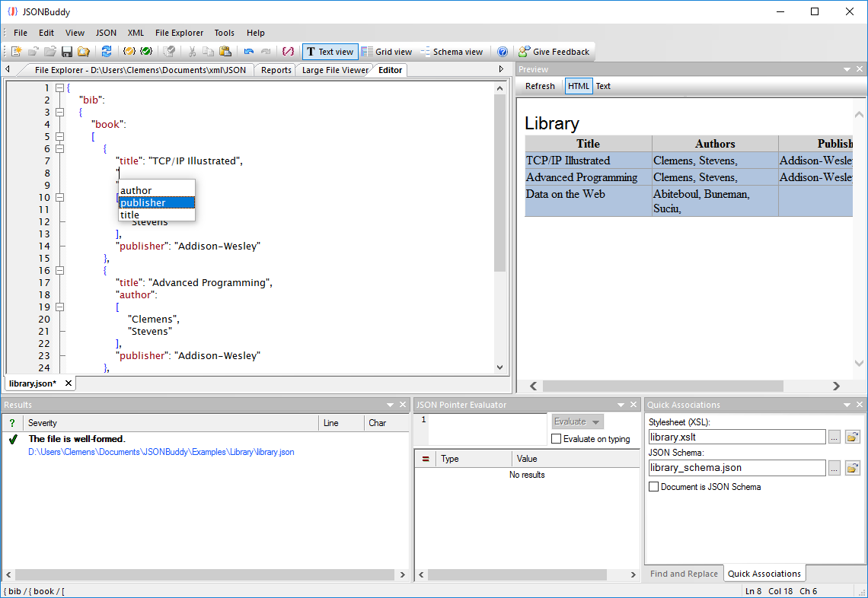Browse for JSON Schema with the ... button
Screen dimensions: 868x598
834,468
